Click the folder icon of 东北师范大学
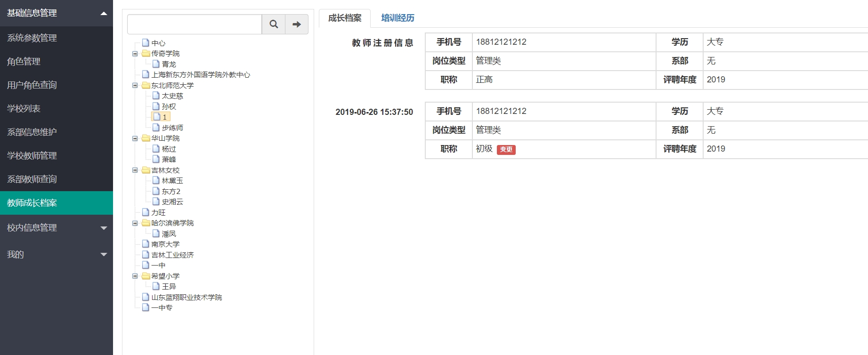Viewport: 868px width, 355px height. click(146, 85)
